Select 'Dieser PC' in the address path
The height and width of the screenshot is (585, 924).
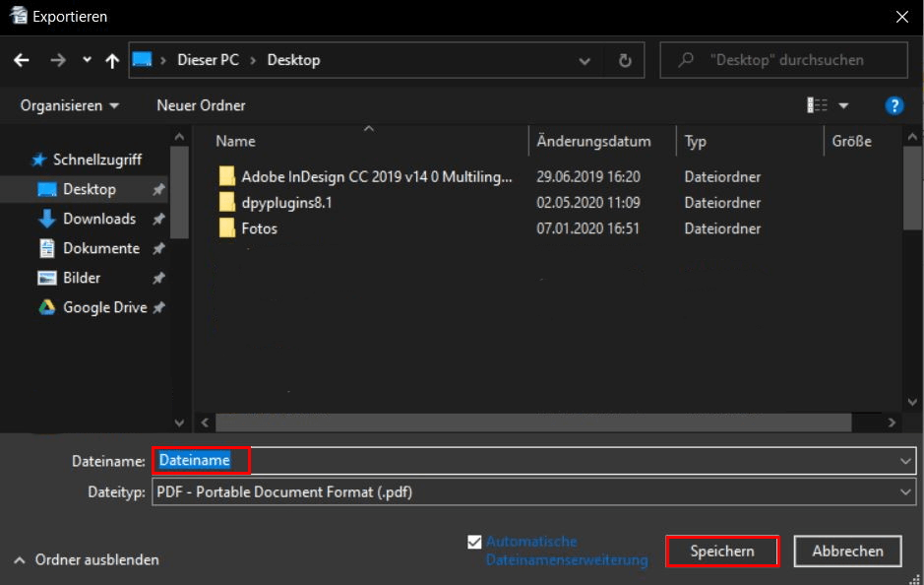[208, 60]
